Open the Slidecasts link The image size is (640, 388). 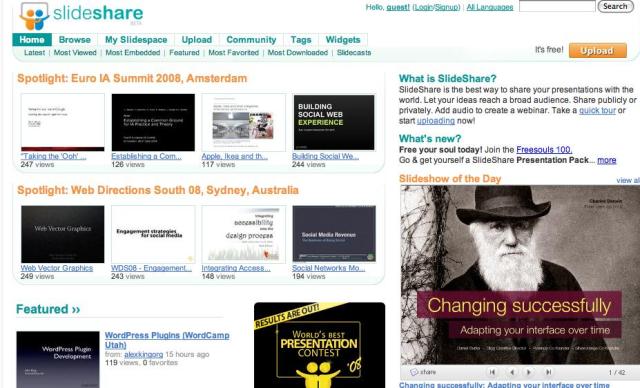pos(354,53)
